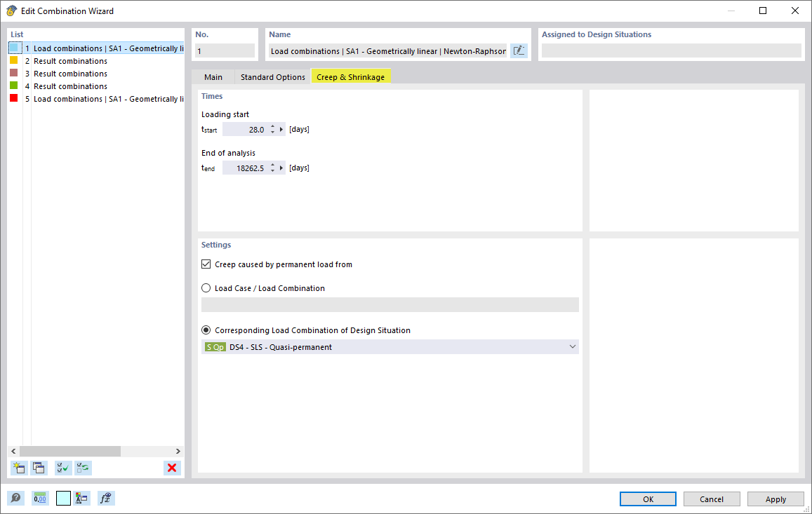
Task: Open the help for this dialog
Action: pyautogui.click(x=15, y=498)
